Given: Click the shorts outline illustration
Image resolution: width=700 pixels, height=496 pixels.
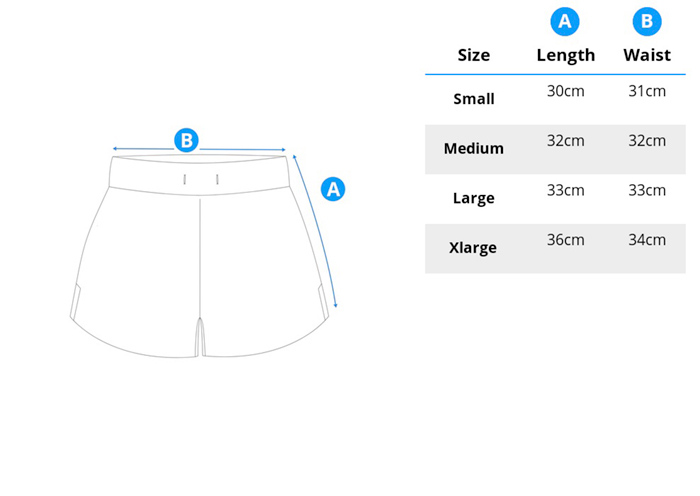Looking at the screenshot, I should click(x=200, y=256).
